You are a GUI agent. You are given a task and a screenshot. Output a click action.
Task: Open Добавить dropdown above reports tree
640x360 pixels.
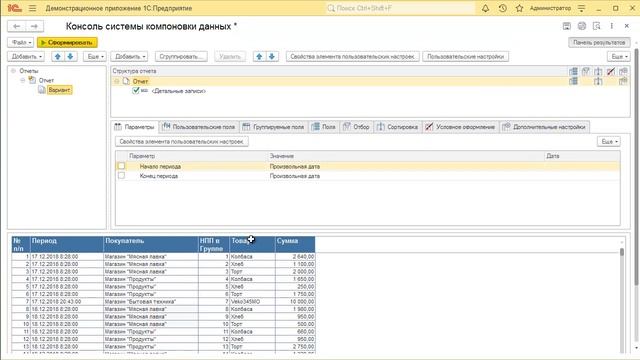[27, 57]
